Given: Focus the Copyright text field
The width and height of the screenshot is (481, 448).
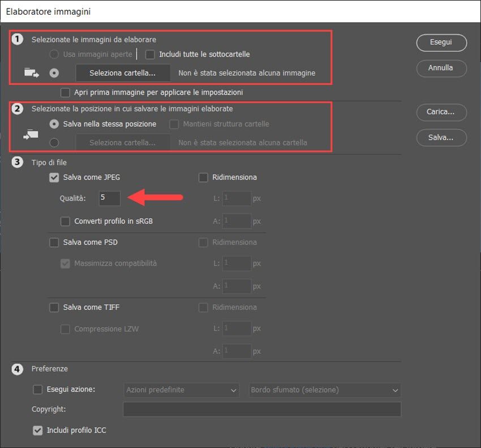Looking at the screenshot, I should [x=261, y=409].
